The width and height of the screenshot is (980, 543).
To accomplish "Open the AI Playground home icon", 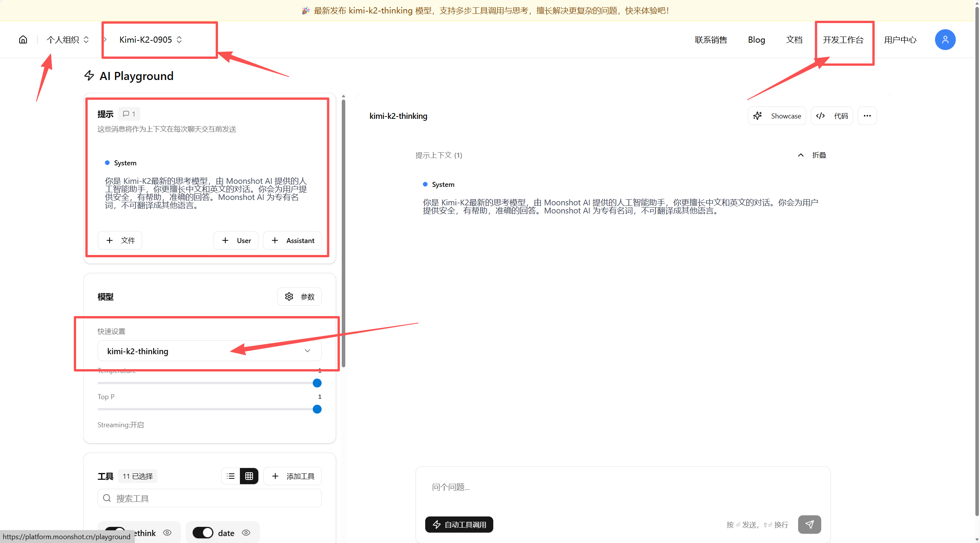I will tap(23, 39).
